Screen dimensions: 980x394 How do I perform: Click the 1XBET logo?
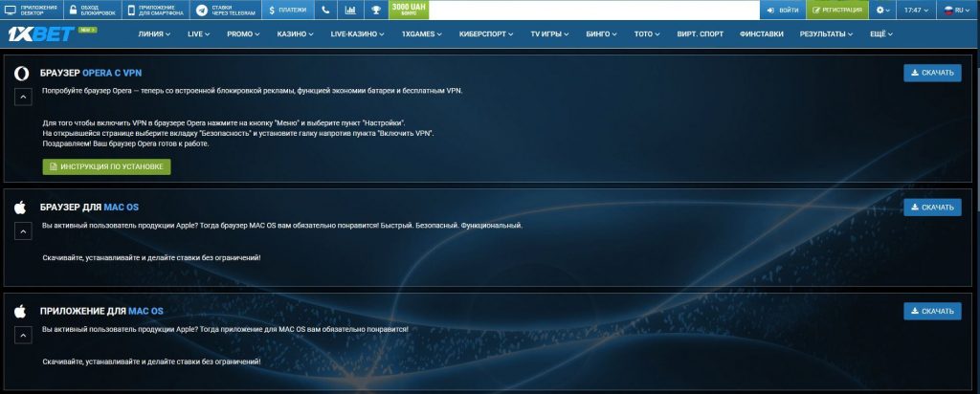pyautogui.click(x=29, y=34)
